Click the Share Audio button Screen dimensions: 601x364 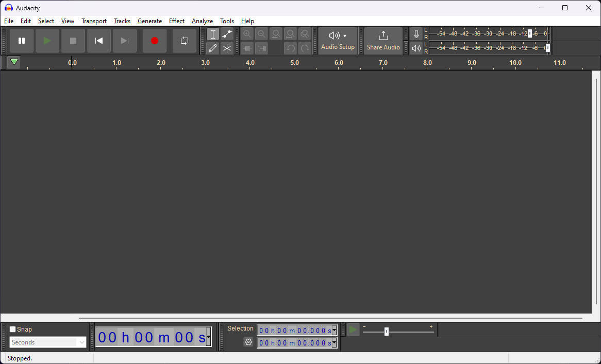point(383,41)
